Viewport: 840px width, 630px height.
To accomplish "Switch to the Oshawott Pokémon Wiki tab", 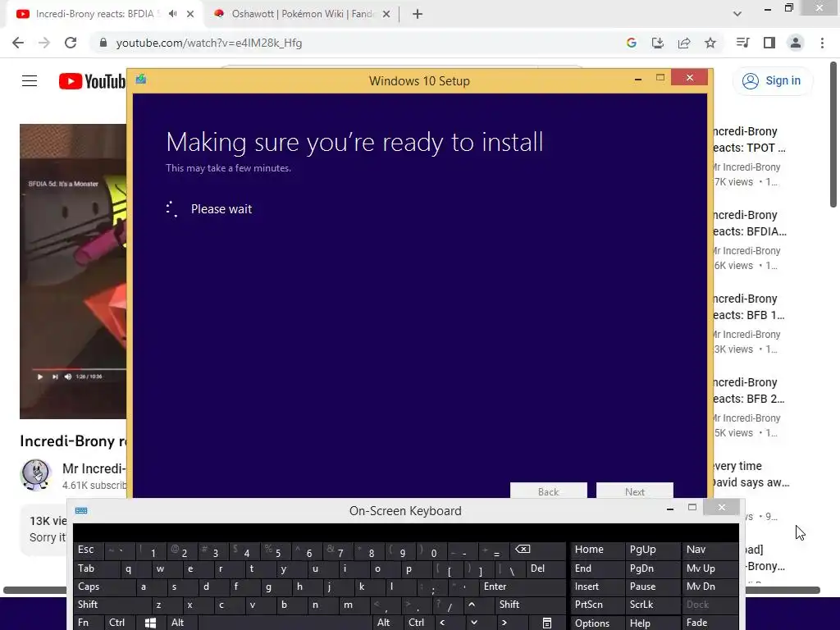I will point(303,14).
